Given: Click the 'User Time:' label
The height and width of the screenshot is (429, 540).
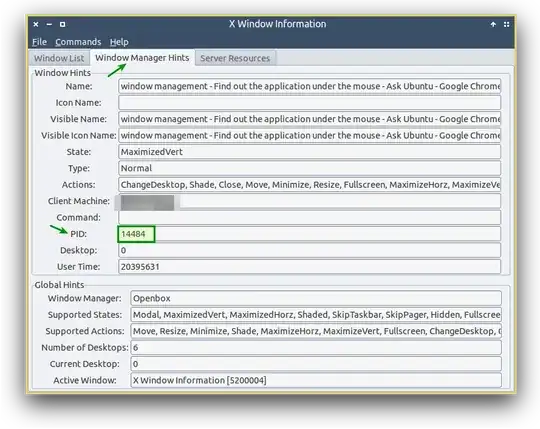Looking at the screenshot, I should 79,267.
